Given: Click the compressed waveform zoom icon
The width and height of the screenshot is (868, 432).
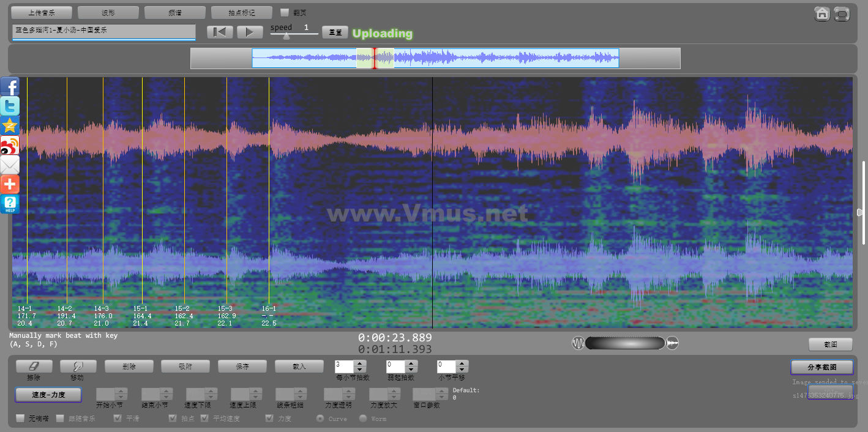Looking at the screenshot, I should pyautogui.click(x=578, y=343).
